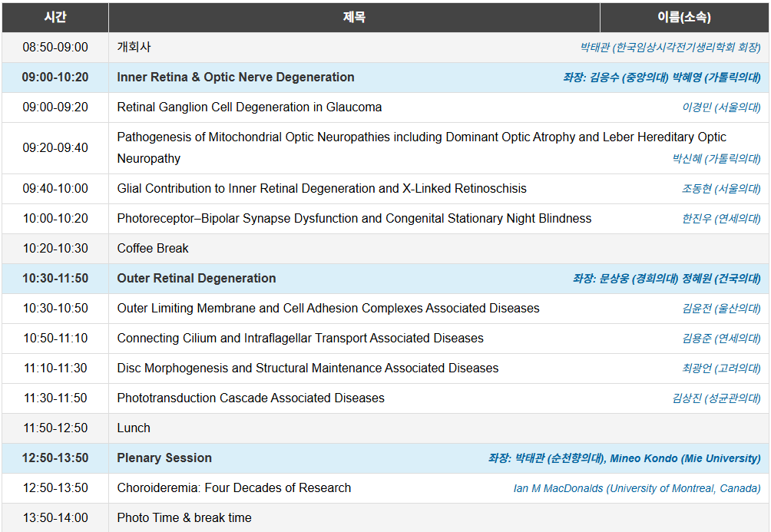The image size is (771, 532).
Task: Click speaker name 박태관 (한국임상시각전기생리학회 회장)
Action: point(670,48)
